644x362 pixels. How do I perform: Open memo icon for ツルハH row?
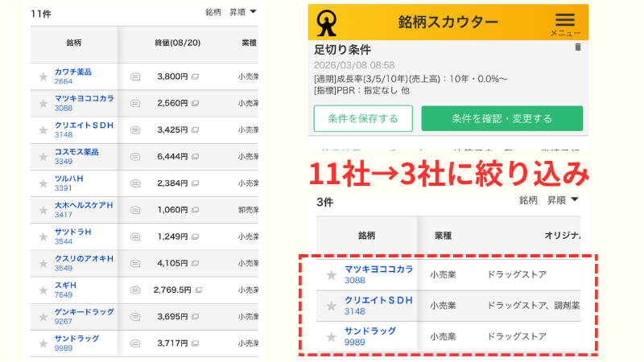[x=135, y=183]
